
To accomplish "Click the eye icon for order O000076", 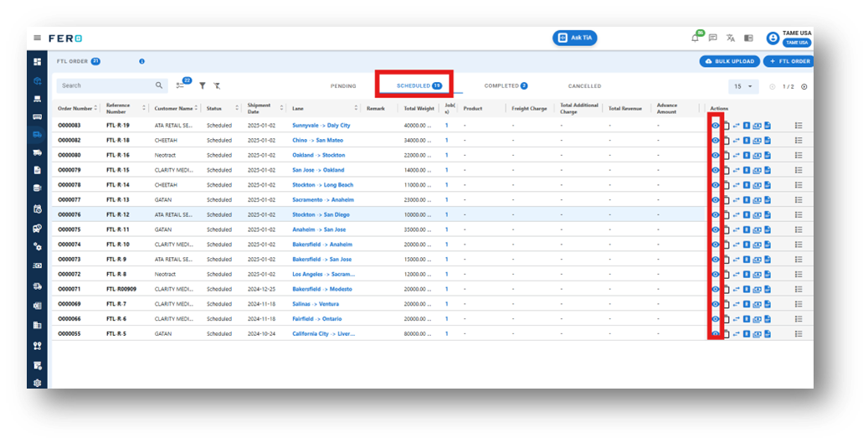I will (716, 214).
